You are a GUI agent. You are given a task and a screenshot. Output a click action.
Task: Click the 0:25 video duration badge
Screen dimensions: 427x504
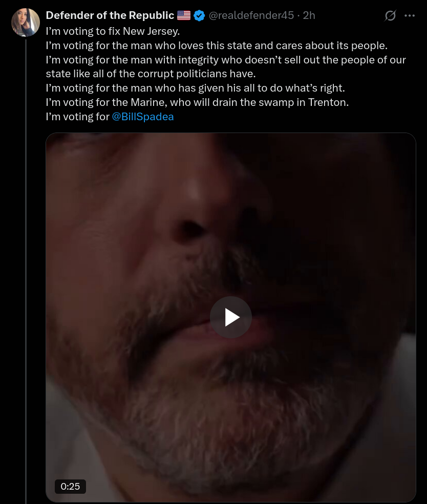click(x=70, y=486)
